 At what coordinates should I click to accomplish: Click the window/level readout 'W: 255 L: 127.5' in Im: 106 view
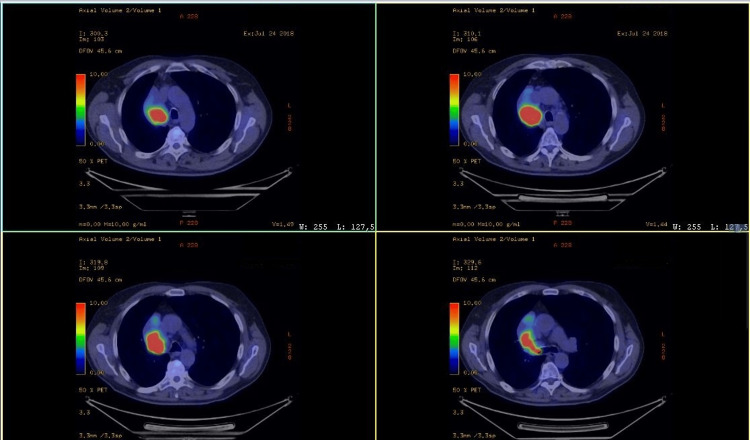click(710, 227)
